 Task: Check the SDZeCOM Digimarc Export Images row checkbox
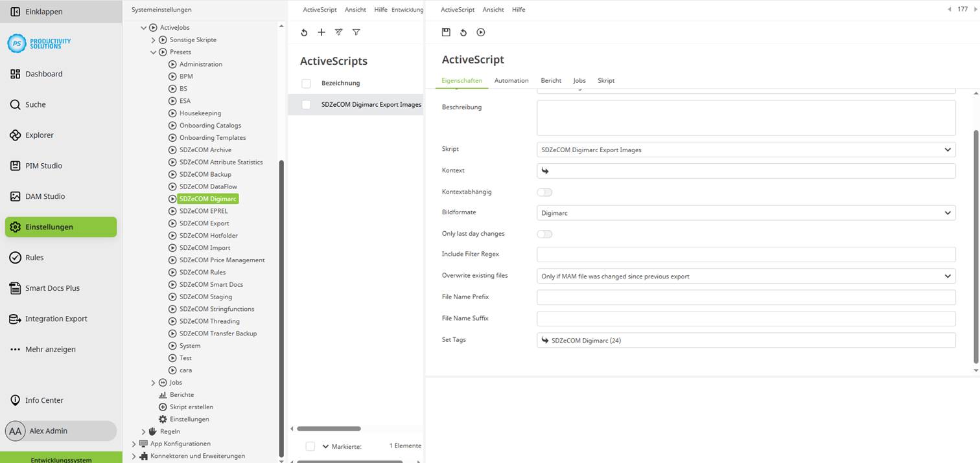[x=306, y=104]
